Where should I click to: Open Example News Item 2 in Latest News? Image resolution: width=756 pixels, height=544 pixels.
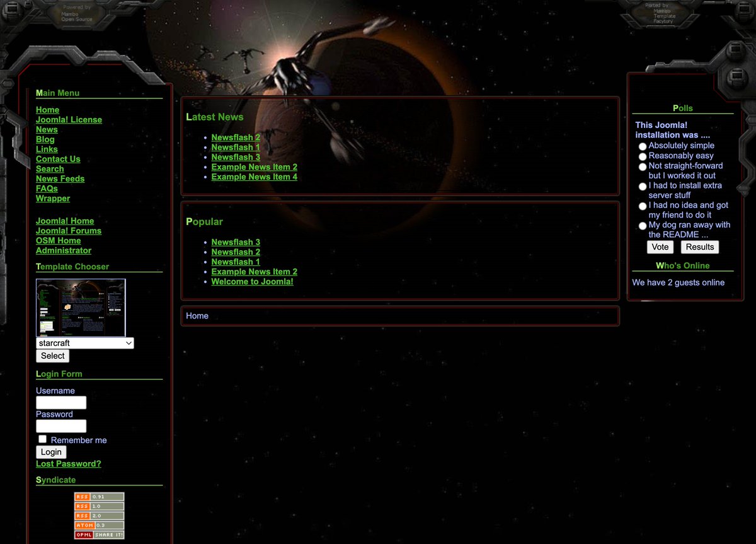(255, 167)
